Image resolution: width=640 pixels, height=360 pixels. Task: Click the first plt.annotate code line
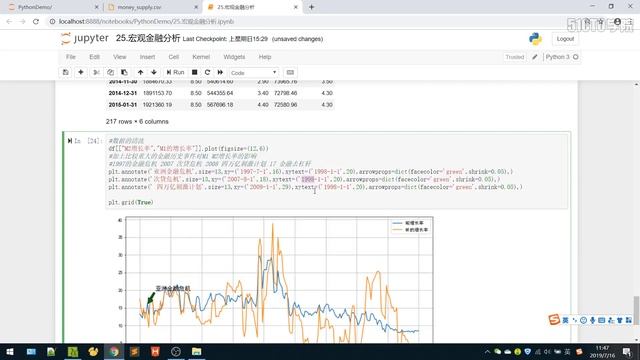(311, 172)
